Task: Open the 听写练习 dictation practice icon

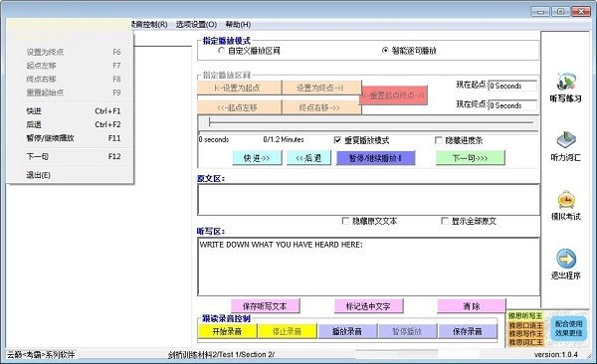Action: pos(565,82)
